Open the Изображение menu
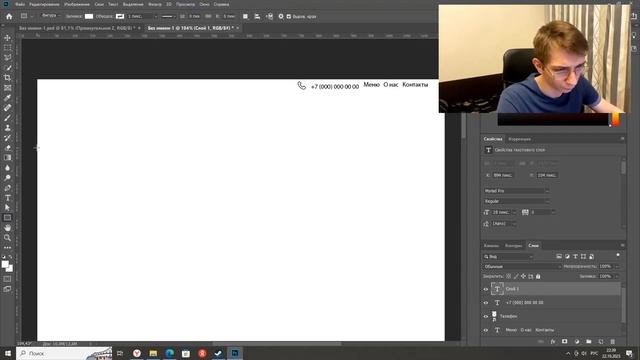 [x=77, y=4]
